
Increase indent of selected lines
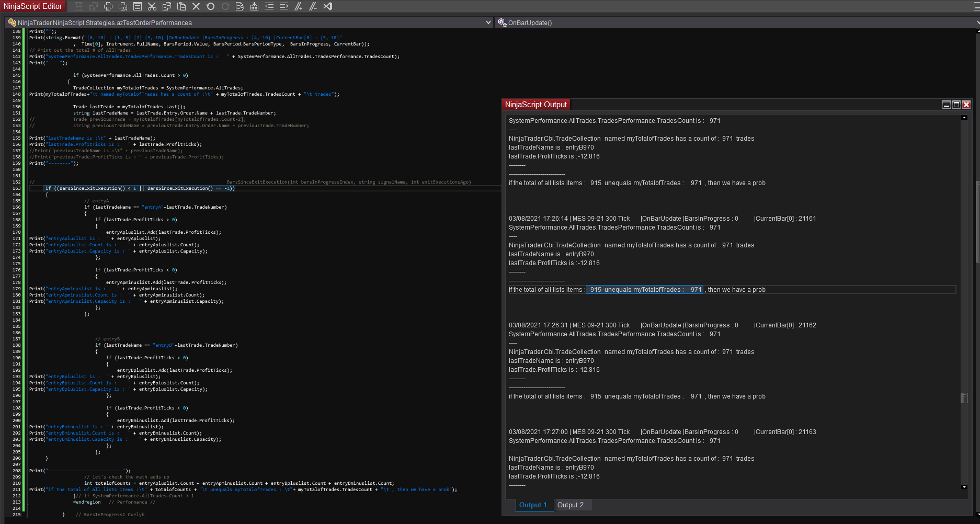284,6
